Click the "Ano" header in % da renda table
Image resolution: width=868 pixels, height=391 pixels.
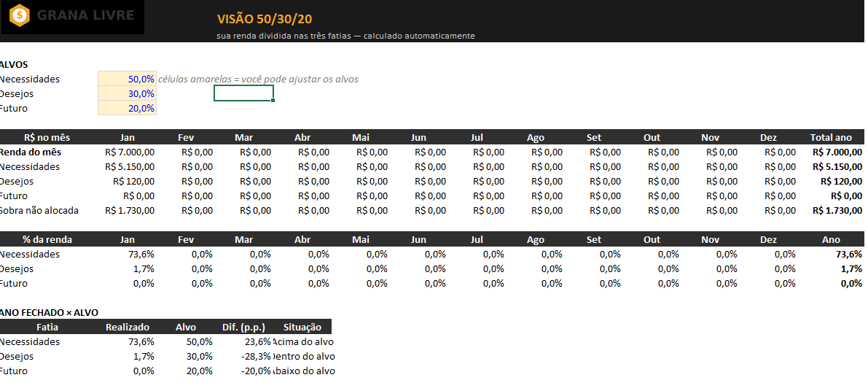tap(831, 240)
